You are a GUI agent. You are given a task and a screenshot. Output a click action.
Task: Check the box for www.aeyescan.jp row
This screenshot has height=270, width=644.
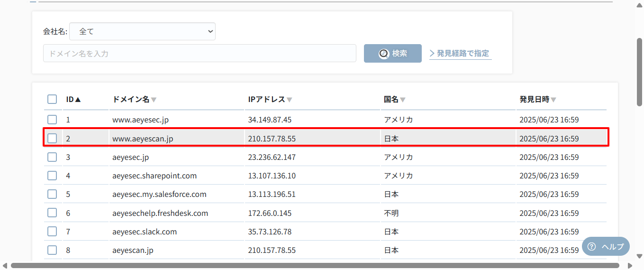coord(52,139)
